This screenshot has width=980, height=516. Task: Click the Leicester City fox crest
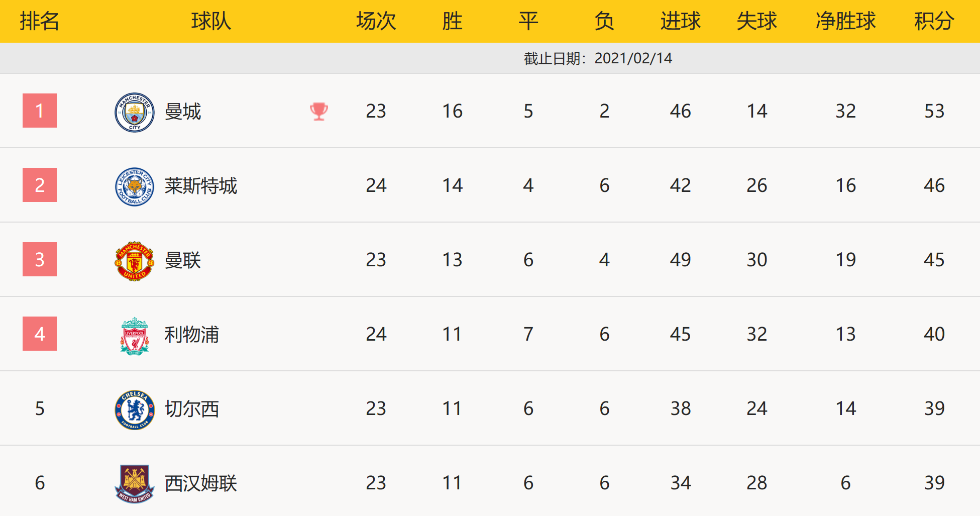tap(135, 187)
